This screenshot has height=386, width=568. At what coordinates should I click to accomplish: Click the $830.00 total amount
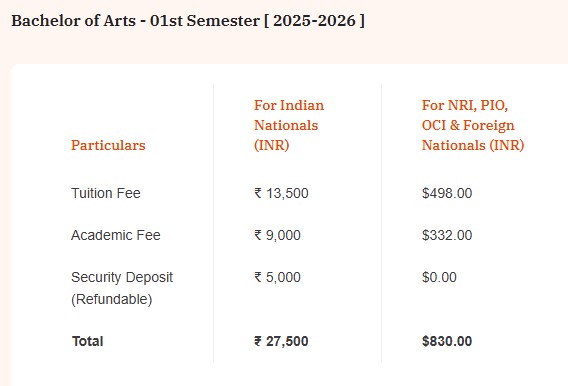(x=447, y=341)
